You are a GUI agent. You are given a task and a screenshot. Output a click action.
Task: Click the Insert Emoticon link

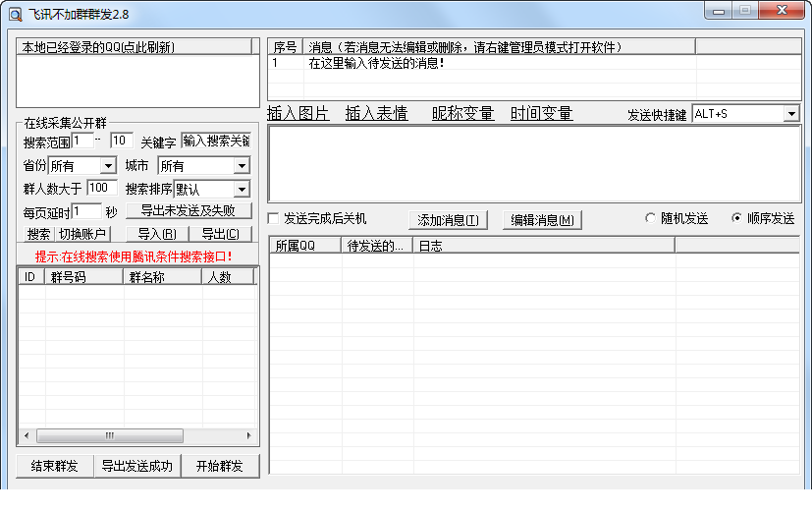pos(376,113)
